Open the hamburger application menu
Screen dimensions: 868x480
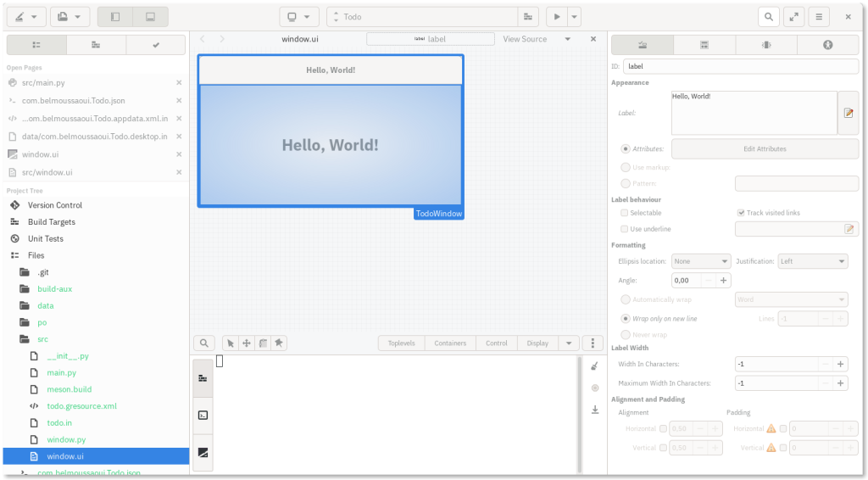[819, 17]
